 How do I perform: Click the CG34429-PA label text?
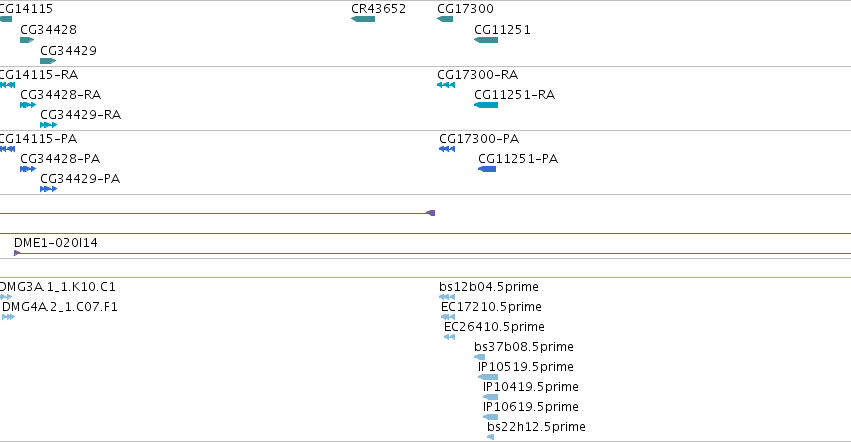click(x=80, y=179)
